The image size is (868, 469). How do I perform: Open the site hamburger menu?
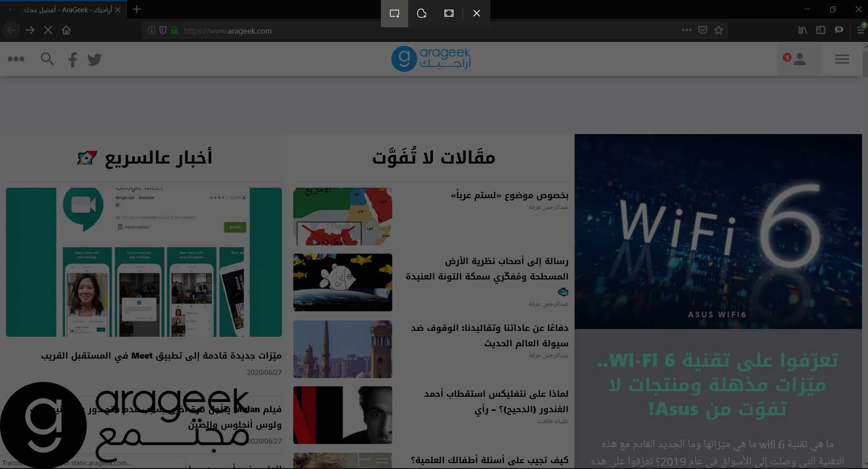[x=842, y=59]
